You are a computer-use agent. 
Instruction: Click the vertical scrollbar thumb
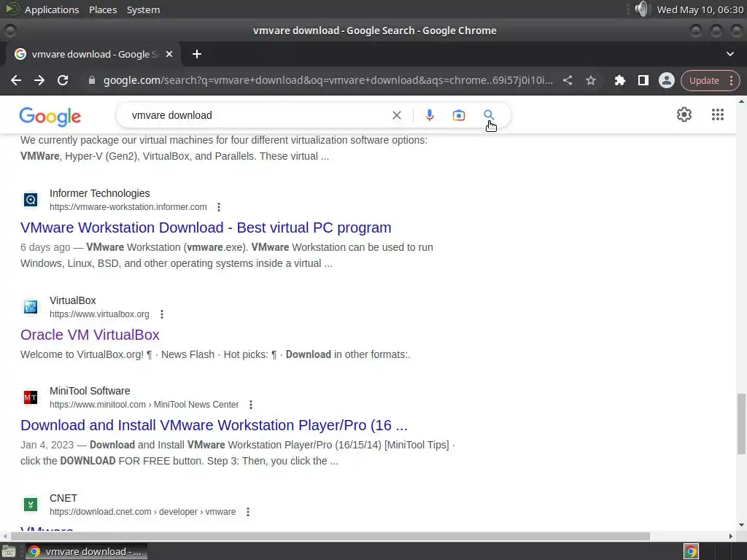coord(741,424)
